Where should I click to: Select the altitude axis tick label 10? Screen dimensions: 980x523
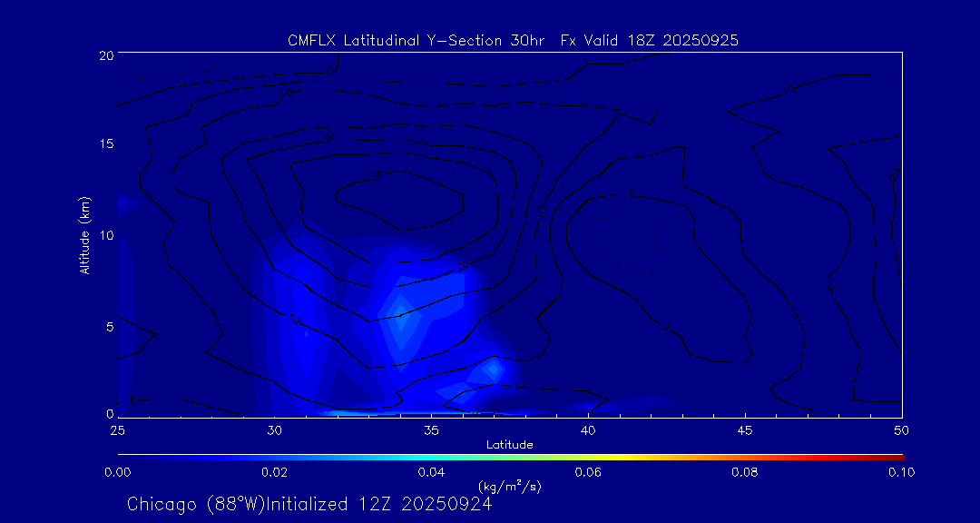(x=106, y=234)
